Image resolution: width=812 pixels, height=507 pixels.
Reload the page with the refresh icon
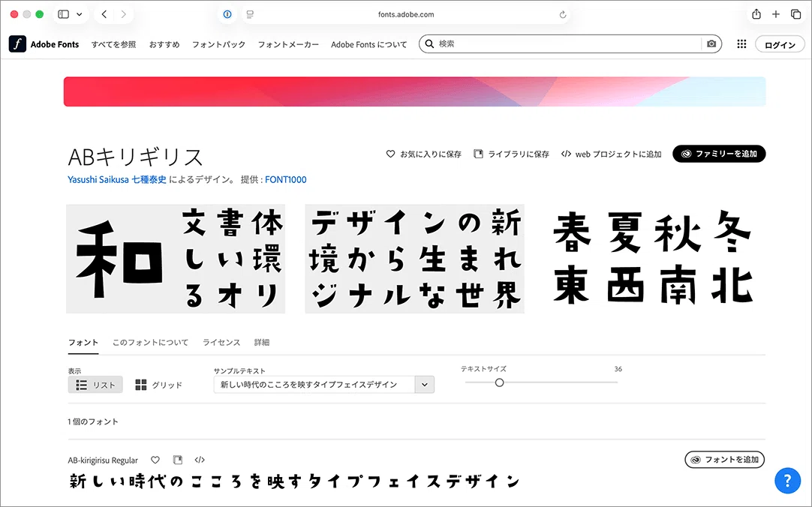coord(562,14)
